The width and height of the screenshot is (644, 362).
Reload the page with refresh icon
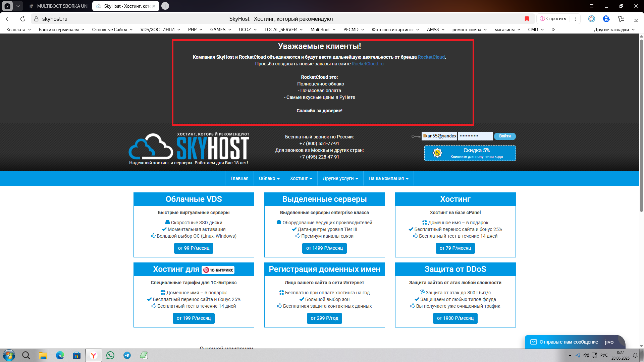(x=23, y=19)
